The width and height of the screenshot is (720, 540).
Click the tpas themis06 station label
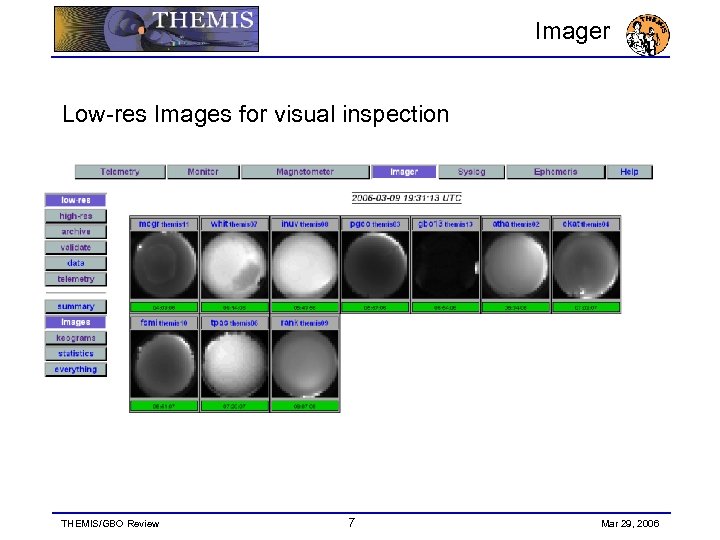[234, 323]
